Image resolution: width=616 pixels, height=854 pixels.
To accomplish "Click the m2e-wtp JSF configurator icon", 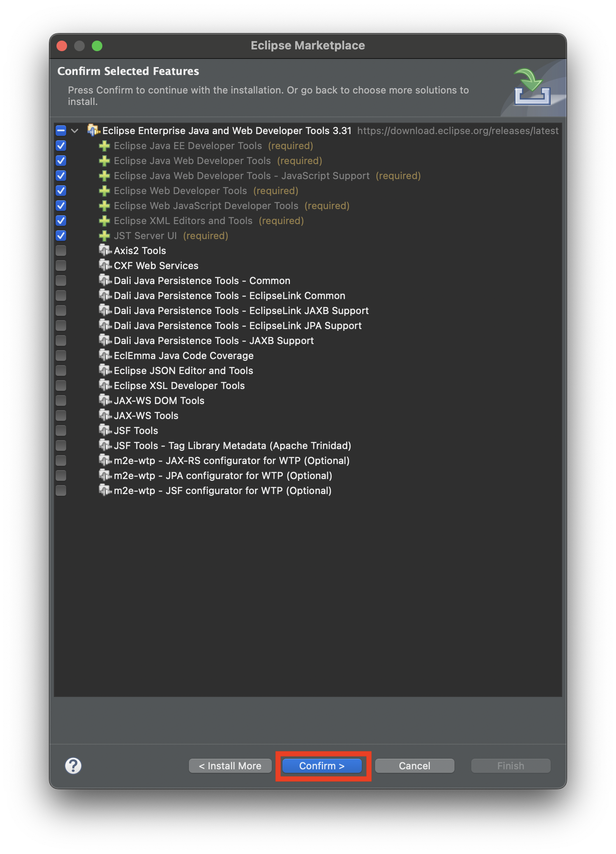I will coord(105,491).
